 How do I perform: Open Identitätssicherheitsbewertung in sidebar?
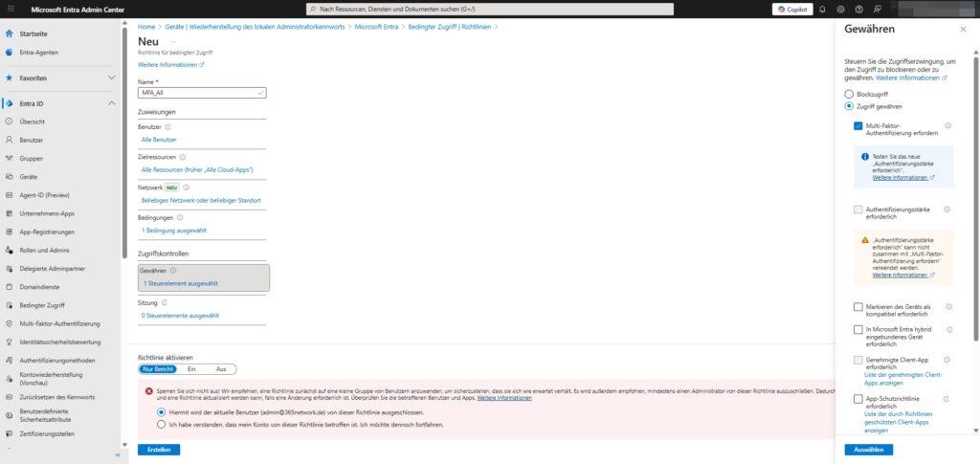[60, 342]
